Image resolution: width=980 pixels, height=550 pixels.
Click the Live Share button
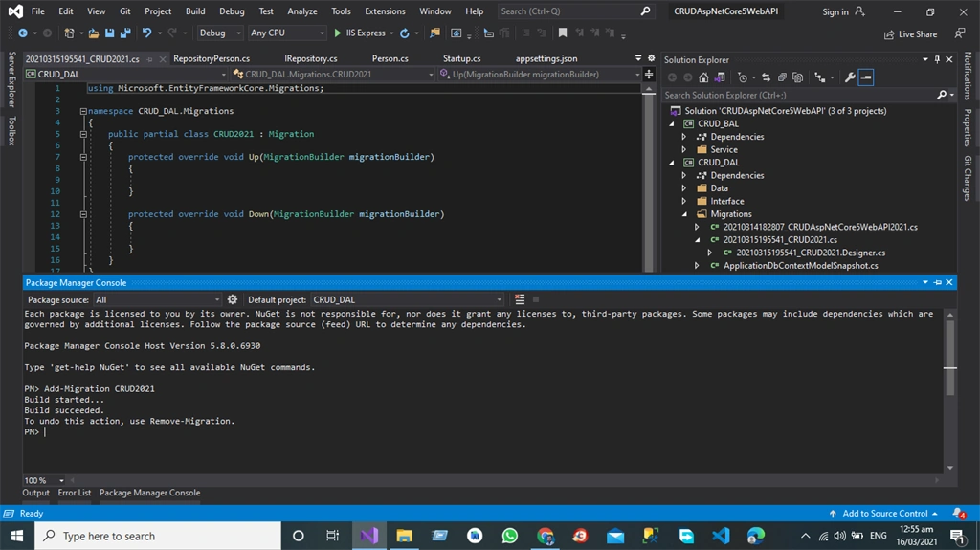tap(910, 34)
